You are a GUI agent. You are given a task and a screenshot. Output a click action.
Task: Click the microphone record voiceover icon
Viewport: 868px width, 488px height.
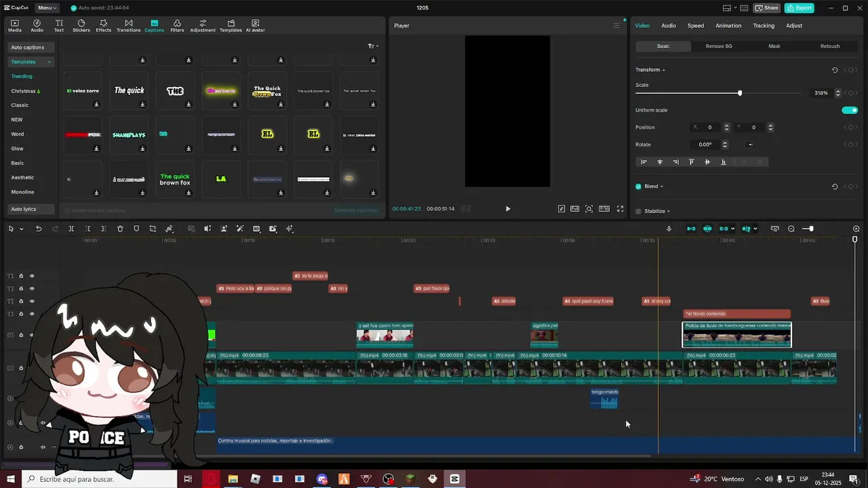click(669, 229)
